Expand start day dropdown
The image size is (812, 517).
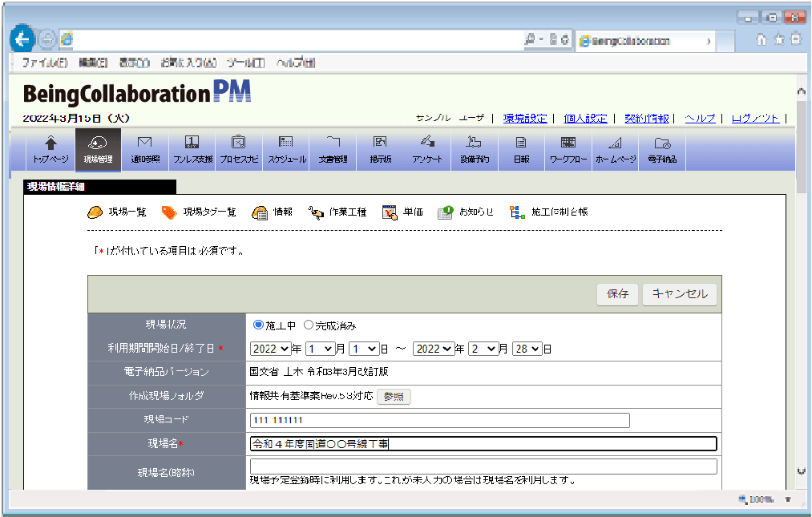pyautogui.click(x=364, y=349)
